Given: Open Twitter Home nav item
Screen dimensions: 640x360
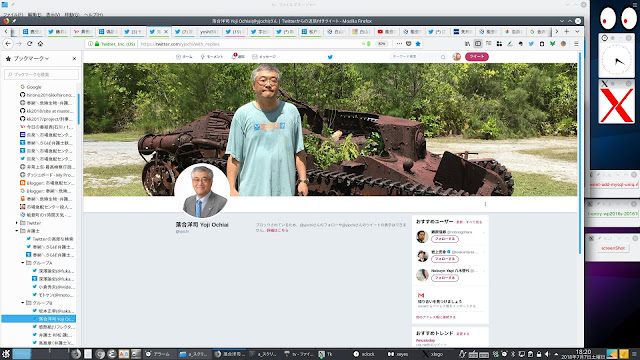Looking at the screenshot, I should point(184,57).
